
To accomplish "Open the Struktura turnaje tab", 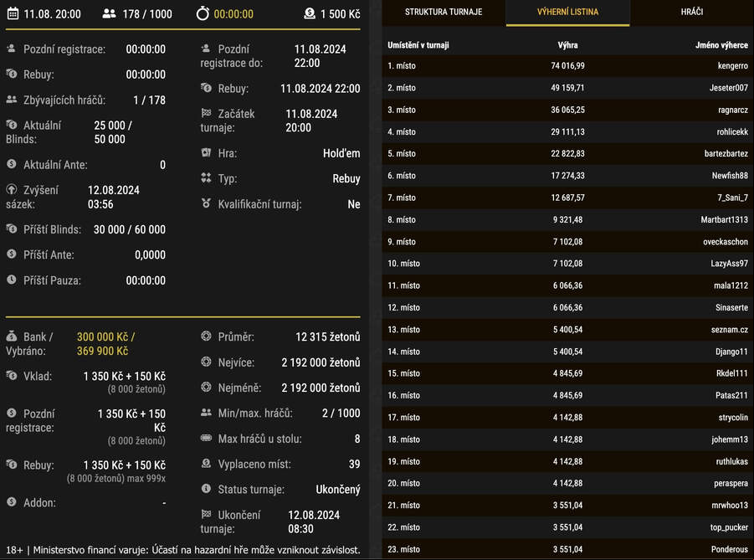I will pos(444,12).
